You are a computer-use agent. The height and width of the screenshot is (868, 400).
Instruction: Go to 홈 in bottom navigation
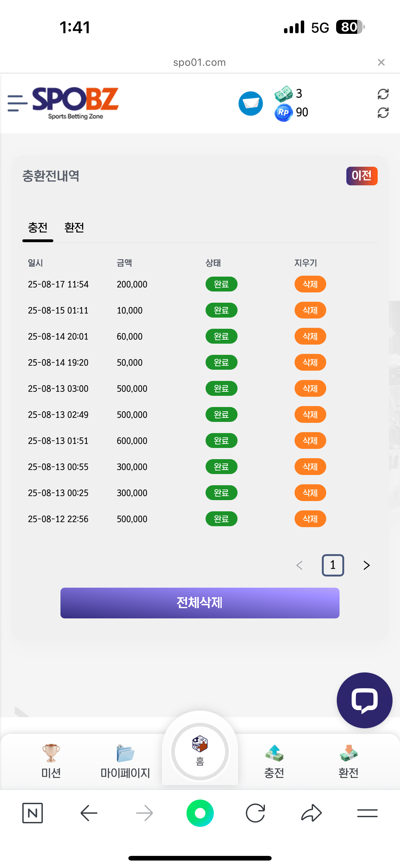point(200,751)
